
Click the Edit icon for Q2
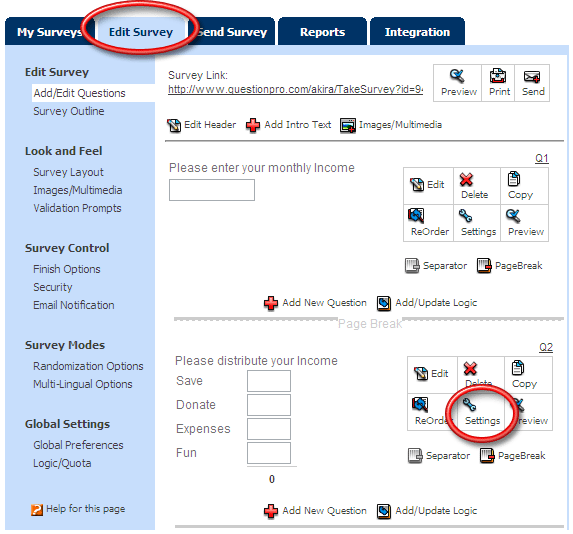[421, 374]
